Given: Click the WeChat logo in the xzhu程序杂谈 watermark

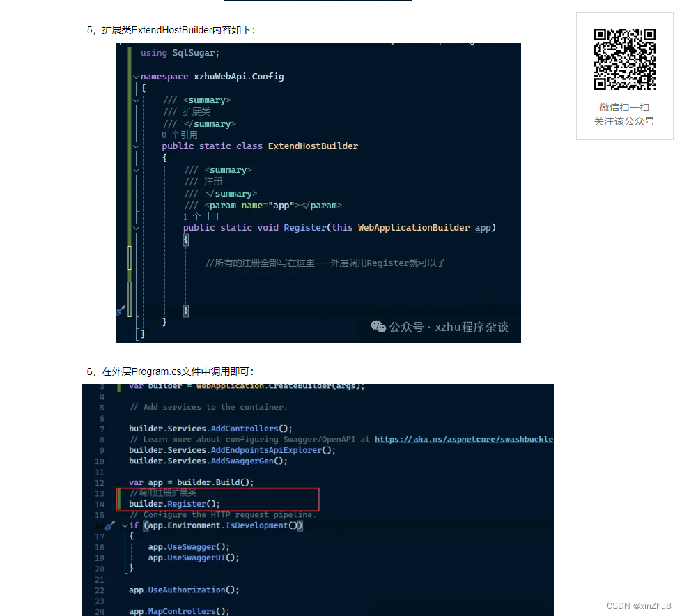Looking at the screenshot, I should pyautogui.click(x=378, y=326).
